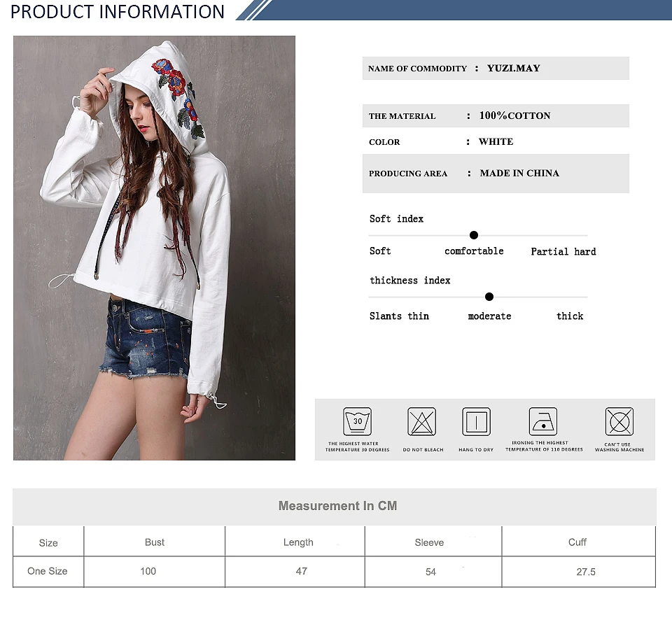672x620 pixels.
Task: Click the thickness index slider dot
Action: (489, 297)
